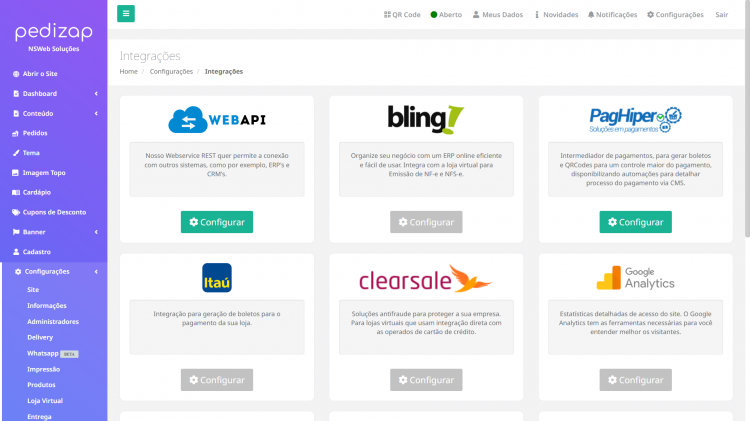Open the Produtos submenu item

click(x=41, y=385)
